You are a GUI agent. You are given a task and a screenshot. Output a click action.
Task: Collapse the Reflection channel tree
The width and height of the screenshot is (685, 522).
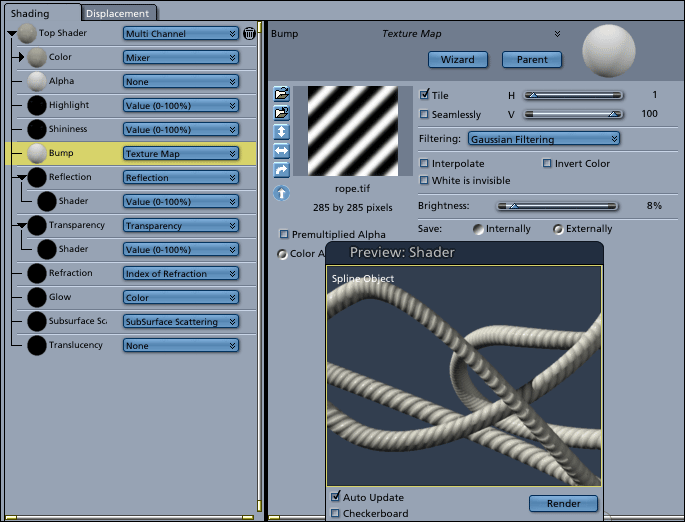click(22, 177)
